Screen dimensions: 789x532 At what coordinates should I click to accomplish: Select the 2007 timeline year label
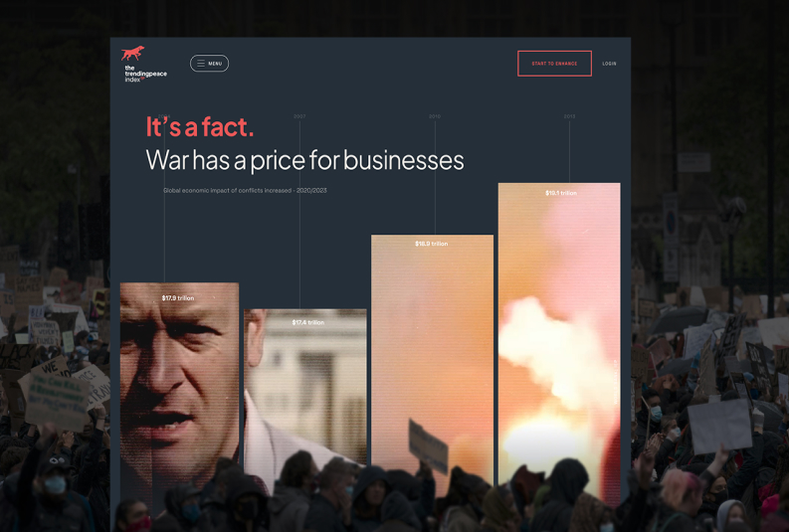(x=299, y=116)
